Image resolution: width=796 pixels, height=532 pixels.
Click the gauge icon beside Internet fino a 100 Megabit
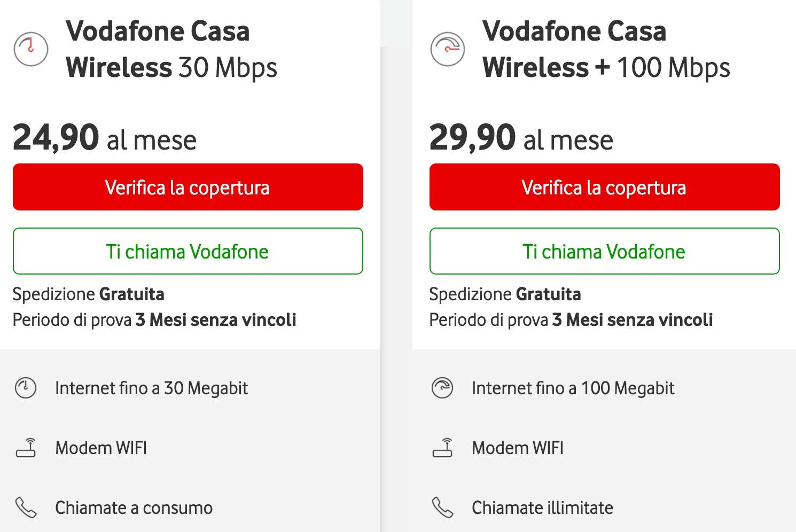[442, 388]
